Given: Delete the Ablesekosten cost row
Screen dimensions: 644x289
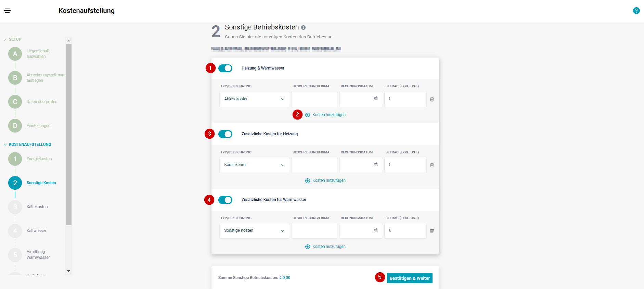Looking at the screenshot, I should click(432, 99).
